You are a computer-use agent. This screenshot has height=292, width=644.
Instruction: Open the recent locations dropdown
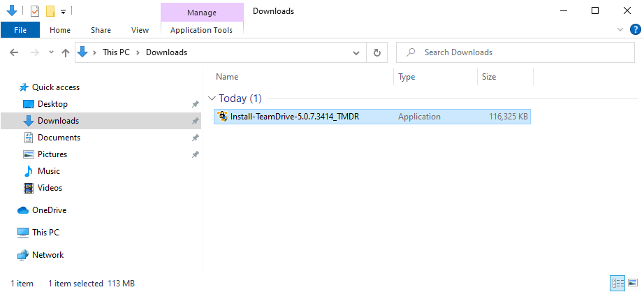pyautogui.click(x=51, y=52)
